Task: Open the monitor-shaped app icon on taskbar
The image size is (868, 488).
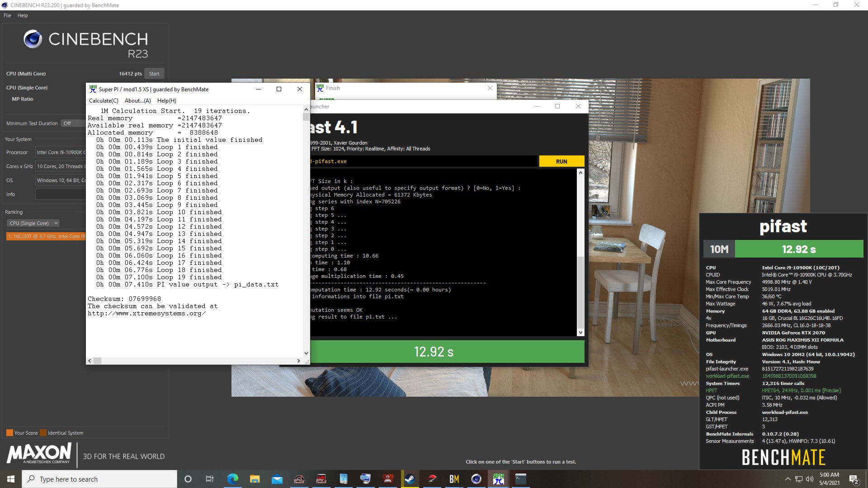Action: pyautogui.click(x=365, y=479)
